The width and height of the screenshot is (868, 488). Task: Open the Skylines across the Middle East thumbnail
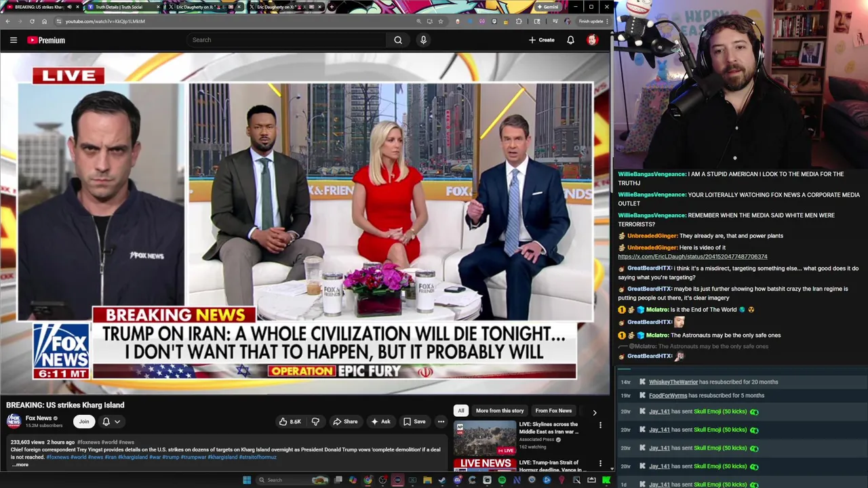[486, 438]
